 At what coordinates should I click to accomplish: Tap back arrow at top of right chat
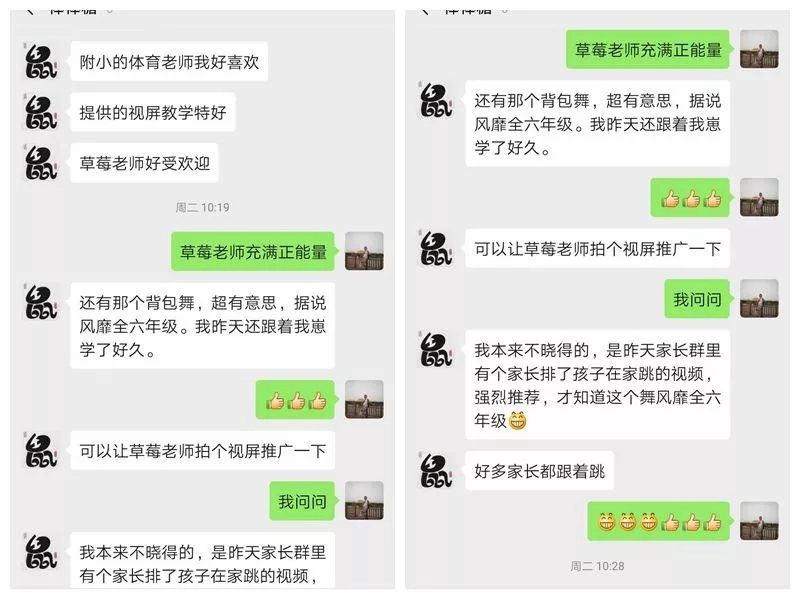tap(425, 10)
